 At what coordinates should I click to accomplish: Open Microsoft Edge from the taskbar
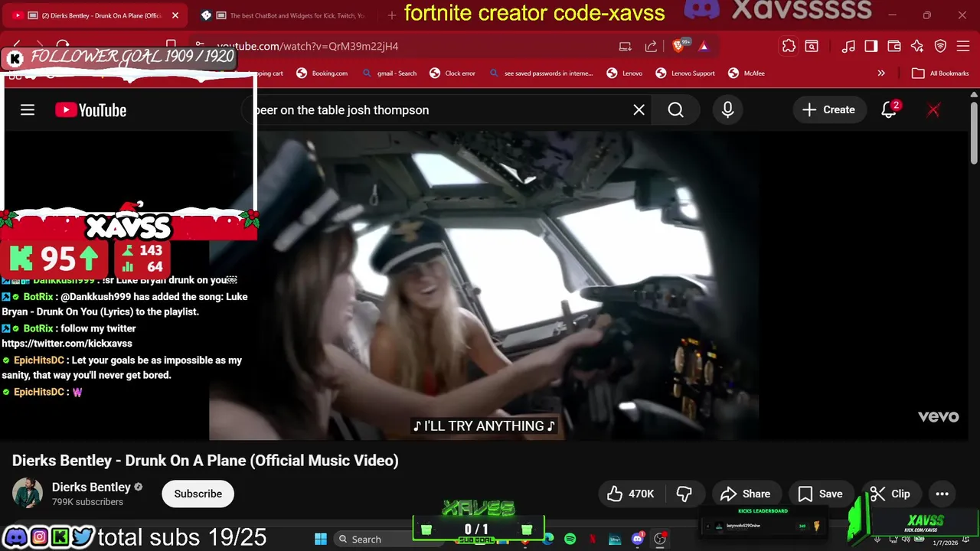[x=548, y=539]
